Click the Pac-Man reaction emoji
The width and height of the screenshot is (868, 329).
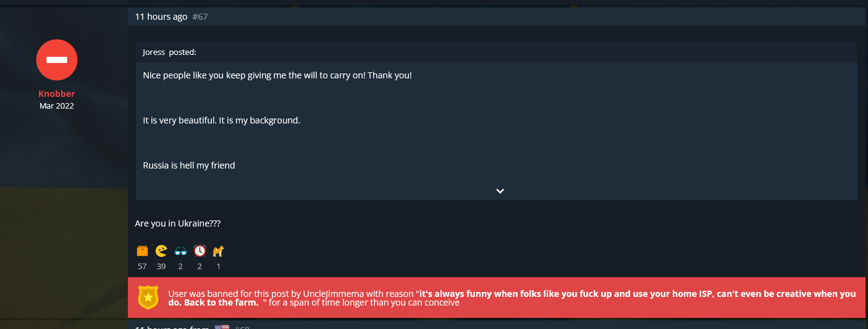pyautogui.click(x=161, y=251)
